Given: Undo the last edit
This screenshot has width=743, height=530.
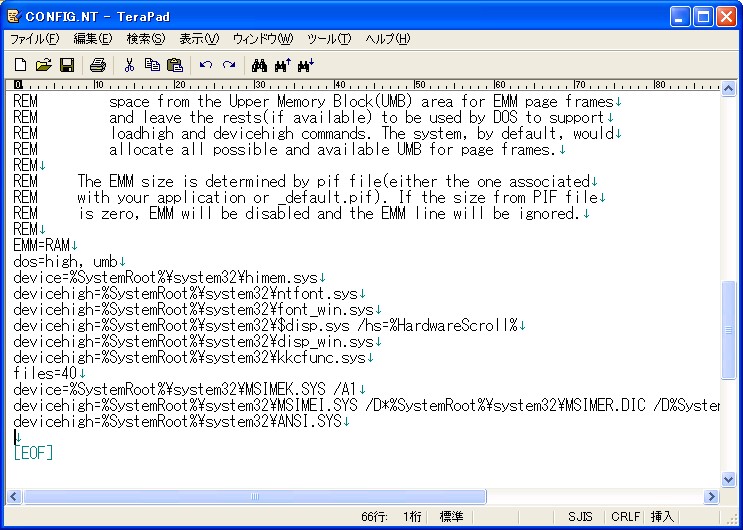Looking at the screenshot, I should click(206, 65).
